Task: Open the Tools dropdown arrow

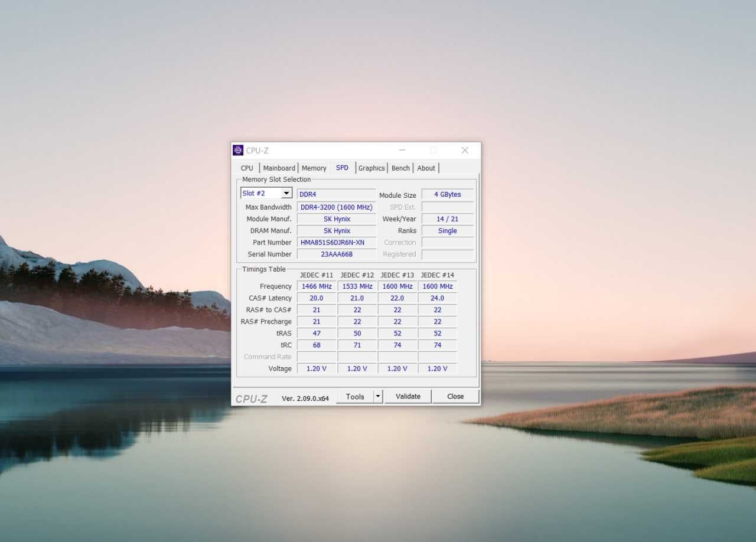Action: (378, 397)
